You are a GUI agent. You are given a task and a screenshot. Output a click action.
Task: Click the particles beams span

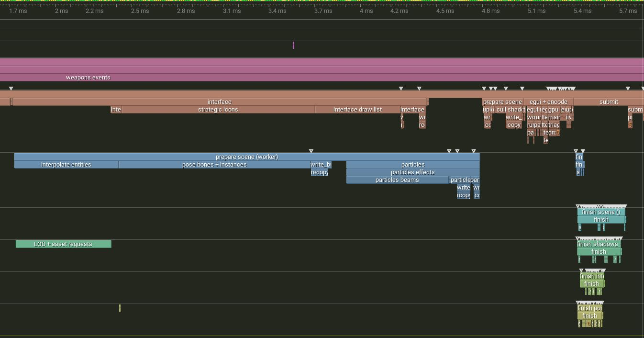(397, 180)
